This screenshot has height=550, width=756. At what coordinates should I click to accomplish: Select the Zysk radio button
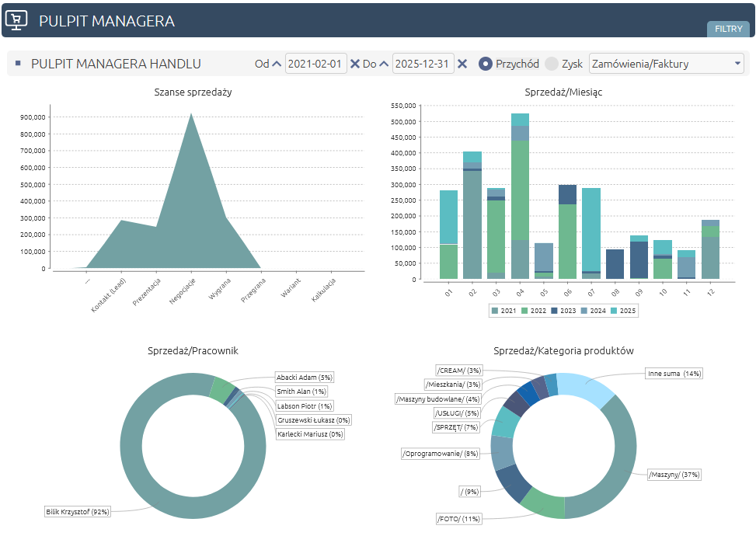[552, 64]
